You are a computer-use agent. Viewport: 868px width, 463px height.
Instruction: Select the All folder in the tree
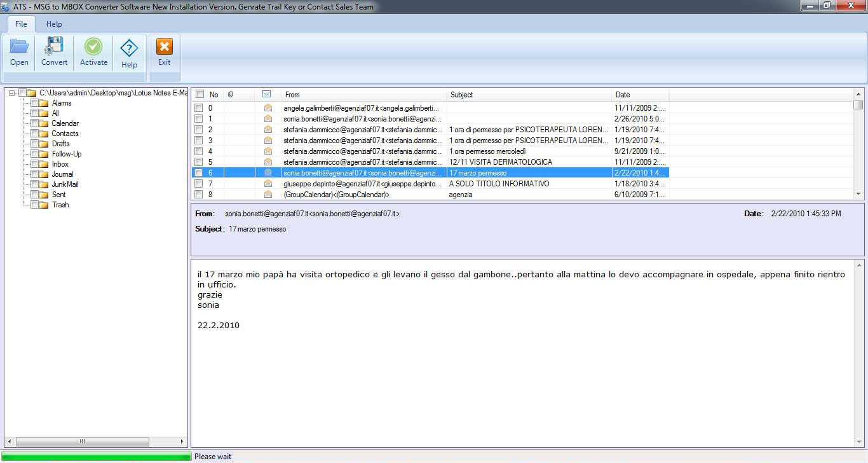click(55, 113)
